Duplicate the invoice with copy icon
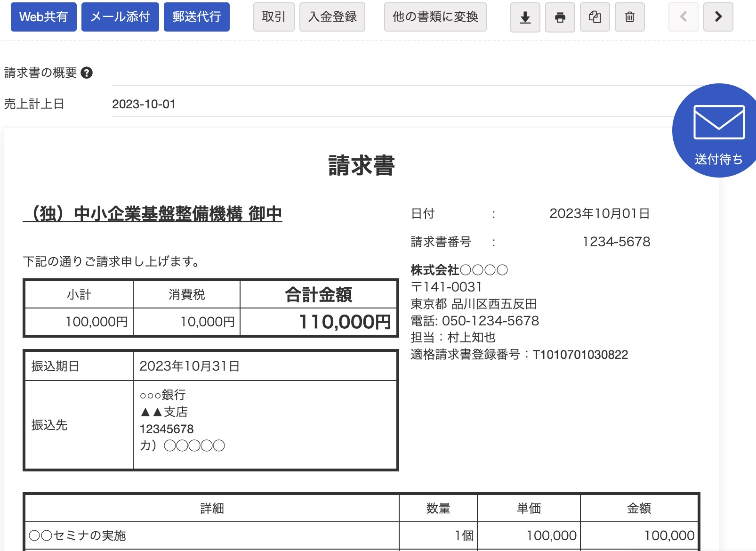The image size is (756, 551). [595, 17]
